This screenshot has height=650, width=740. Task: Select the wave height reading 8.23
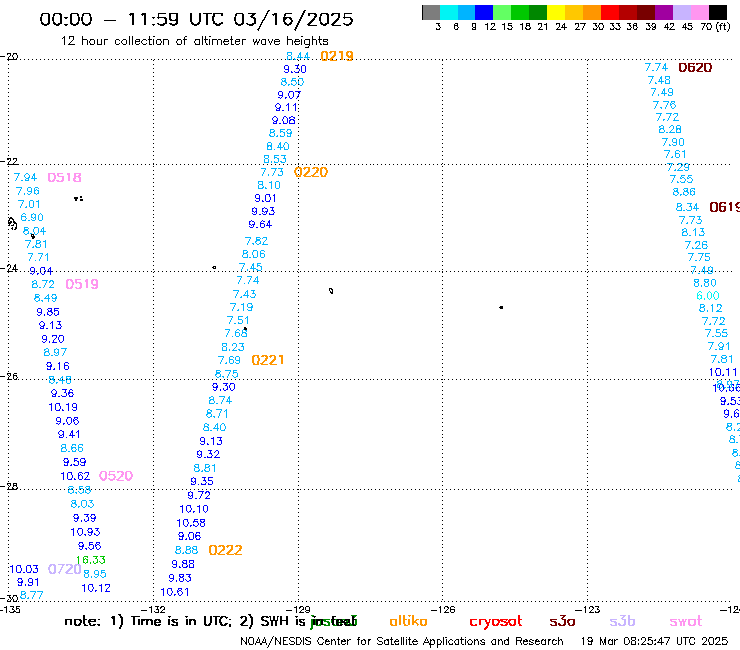[x=233, y=347]
